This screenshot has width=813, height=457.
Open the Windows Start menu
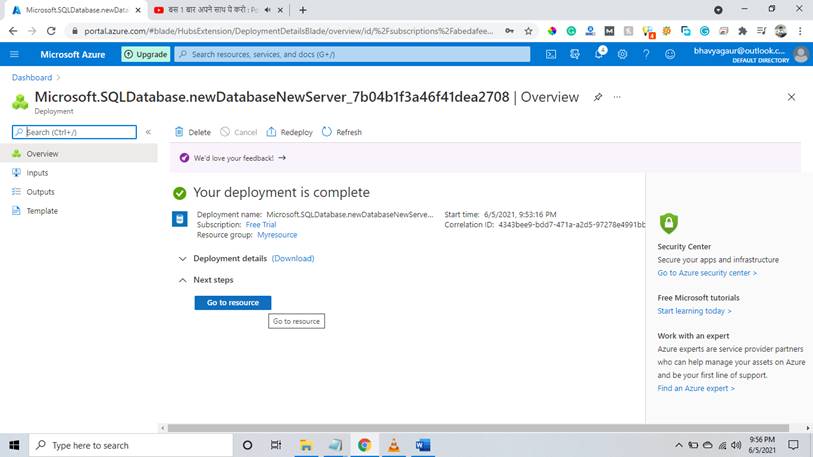[x=14, y=445]
